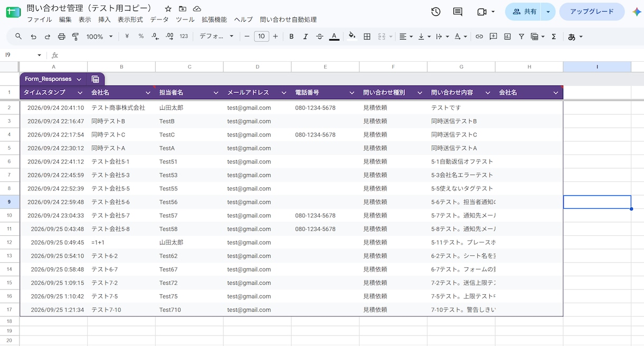Image resolution: width=644 pixels, height=346 pixels.
Task: Open the font family dropdown
Action: 216,36
